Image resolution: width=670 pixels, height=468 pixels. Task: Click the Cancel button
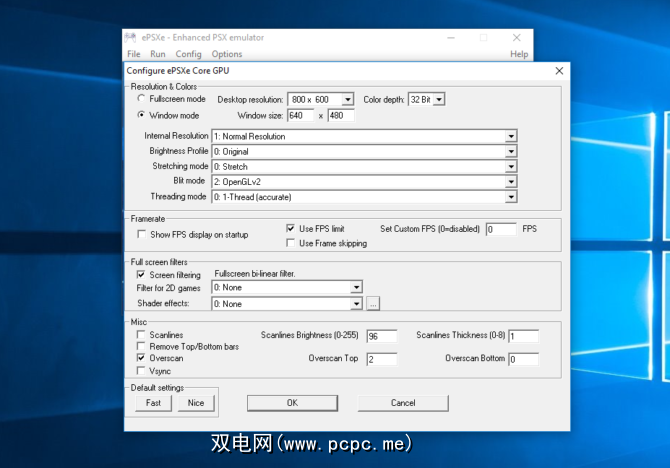click(x=403, y=403)
